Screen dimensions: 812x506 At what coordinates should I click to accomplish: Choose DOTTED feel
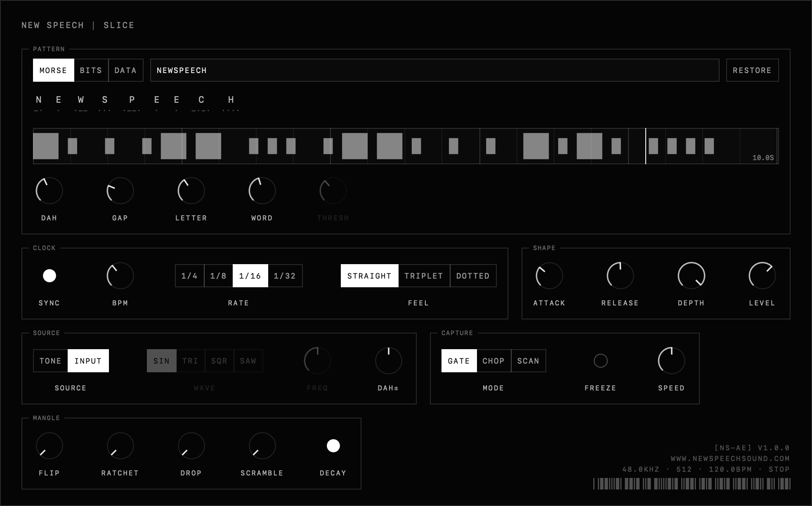coord(473,276)
